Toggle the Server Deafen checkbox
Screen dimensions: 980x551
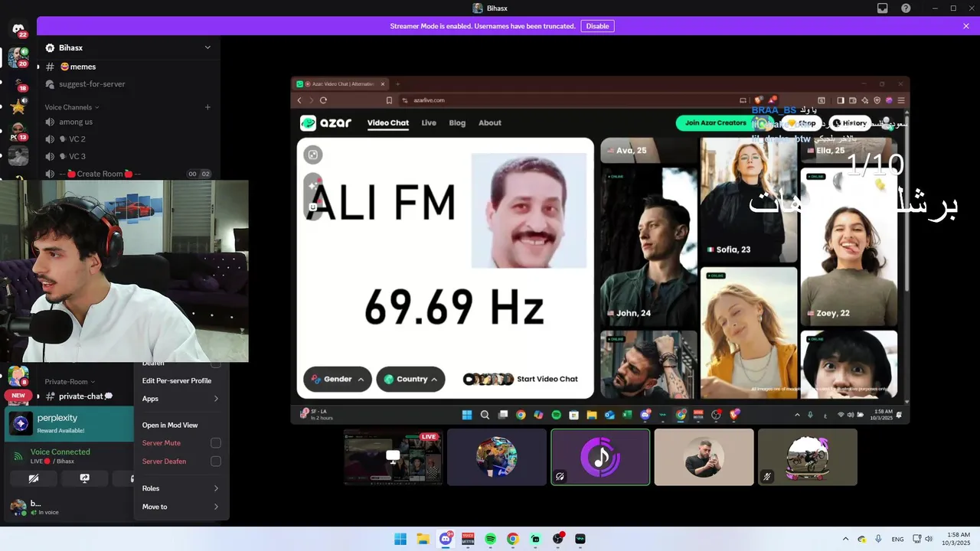(216, 461)
